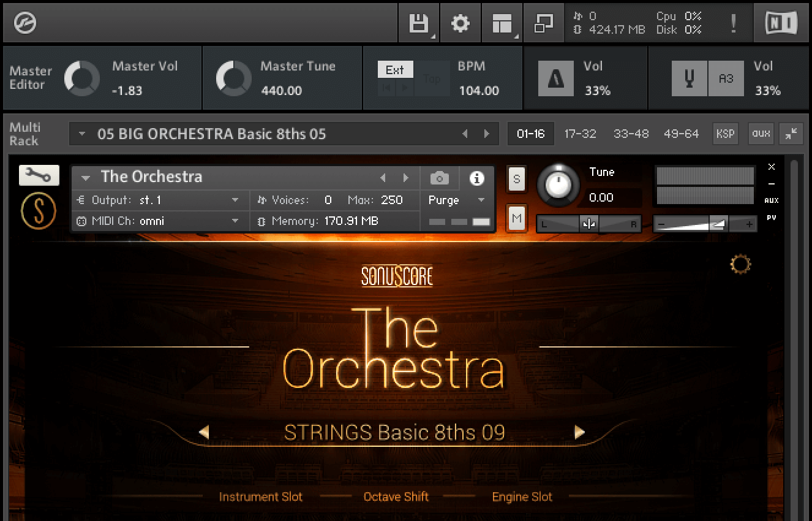
Task: Minimize the instrument header with dash
Action: coord(772,184)
